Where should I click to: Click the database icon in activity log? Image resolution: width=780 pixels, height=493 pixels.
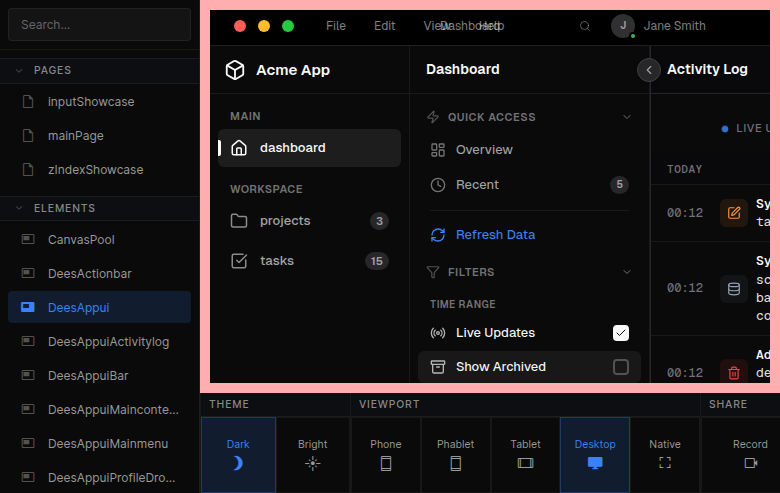click(x=734, y=289)
